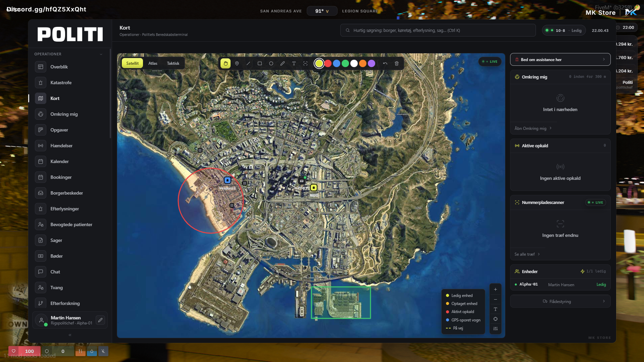Screen dimensions: 644x362
Task: Open Sager in the sidebar
Action: point(69,240)
